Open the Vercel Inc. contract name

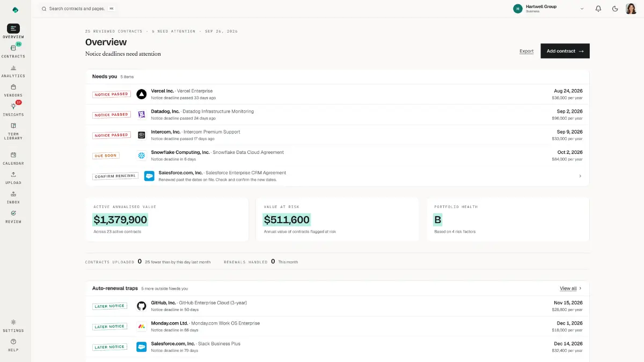[163, 91]
